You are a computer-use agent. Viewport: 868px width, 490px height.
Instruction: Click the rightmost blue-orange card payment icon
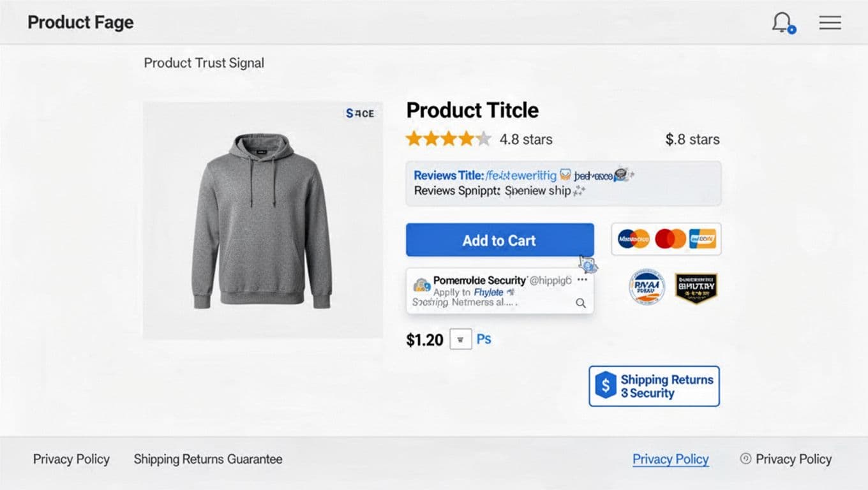click(703, 238)
